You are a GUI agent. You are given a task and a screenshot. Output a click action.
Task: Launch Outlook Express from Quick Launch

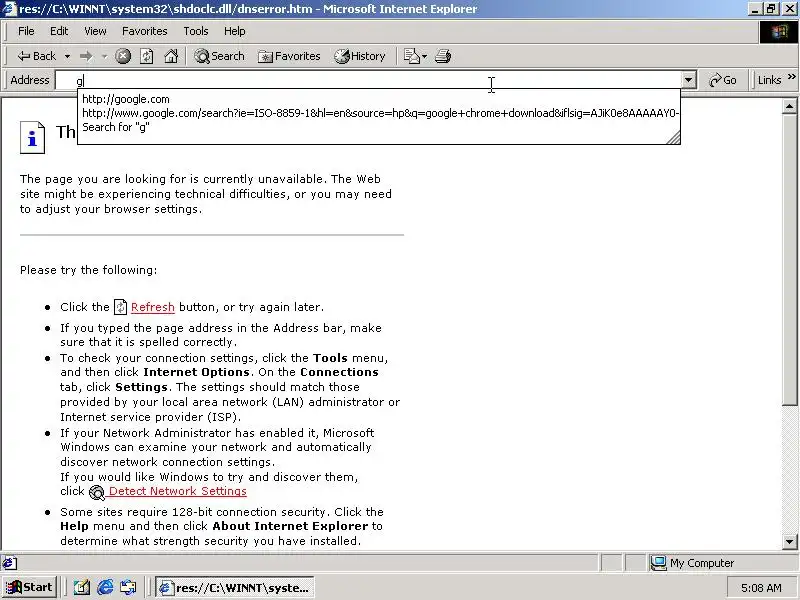click(x=128, y=588)
